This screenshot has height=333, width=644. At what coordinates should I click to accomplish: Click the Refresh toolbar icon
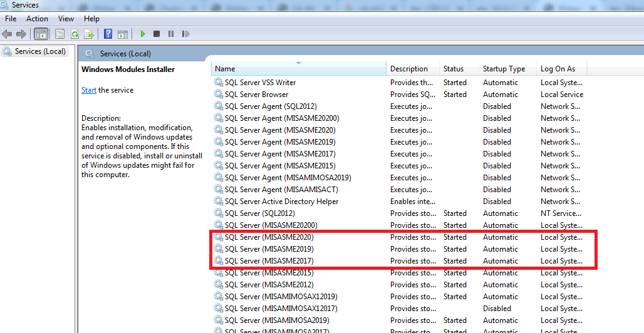75,34
